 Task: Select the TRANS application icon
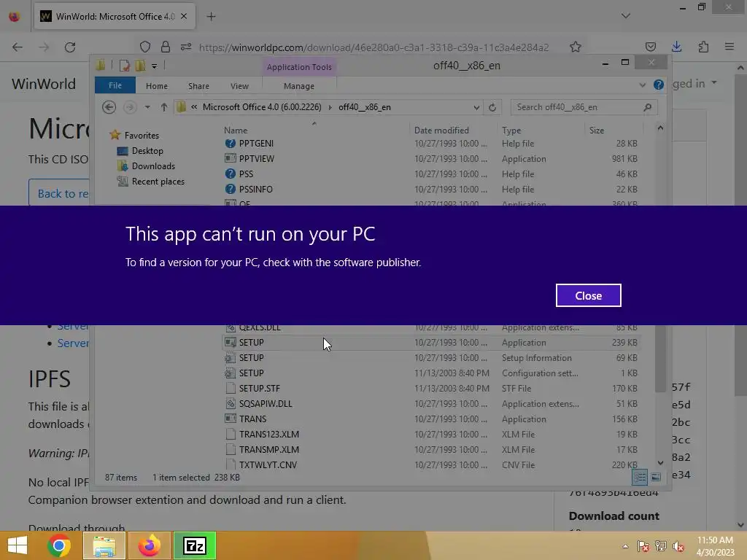pyautogui.click(x=230, y=419)
